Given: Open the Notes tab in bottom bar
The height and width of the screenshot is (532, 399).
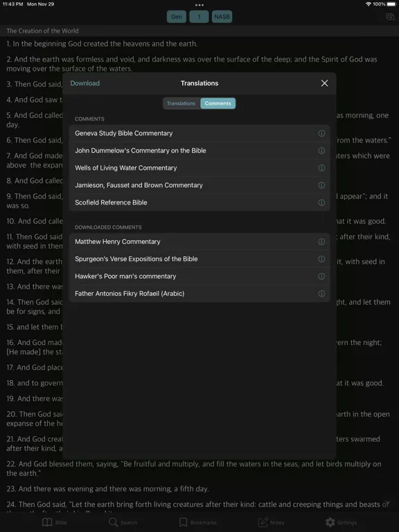Looking at the screenshot, I should pos(271,522).
